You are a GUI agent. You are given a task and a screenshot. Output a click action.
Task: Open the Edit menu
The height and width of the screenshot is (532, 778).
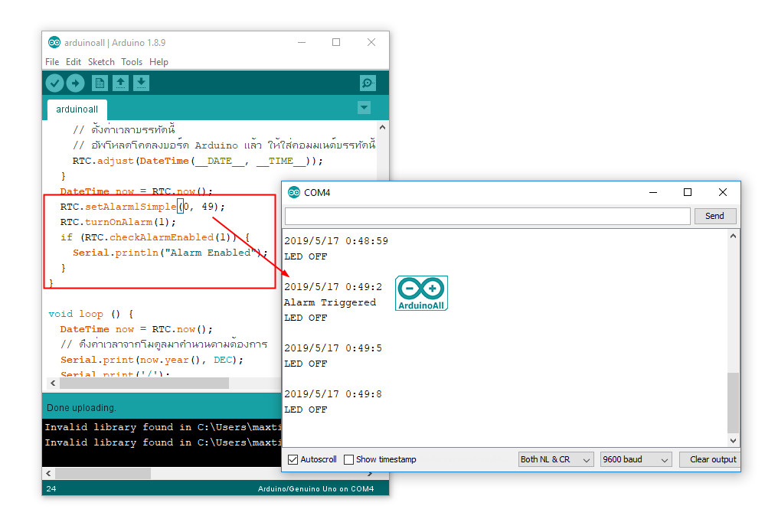tap(74, 62)
